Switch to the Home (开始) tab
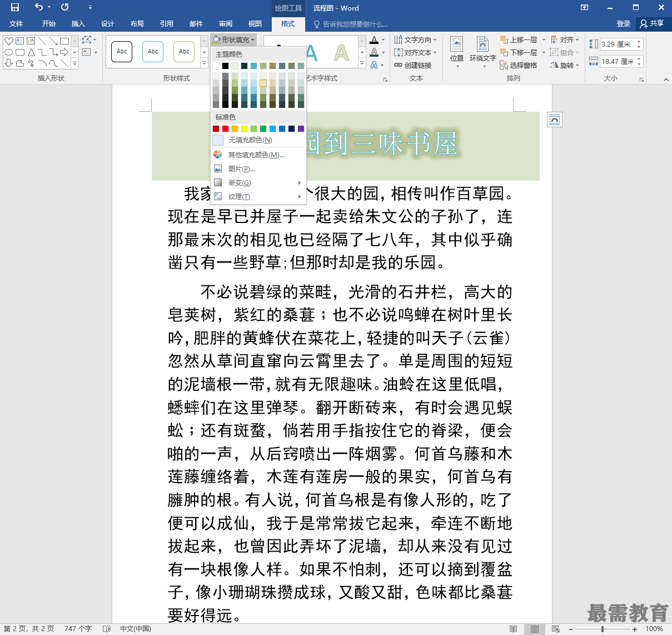Screen dimensions: 672x635 tap(49, 24)
